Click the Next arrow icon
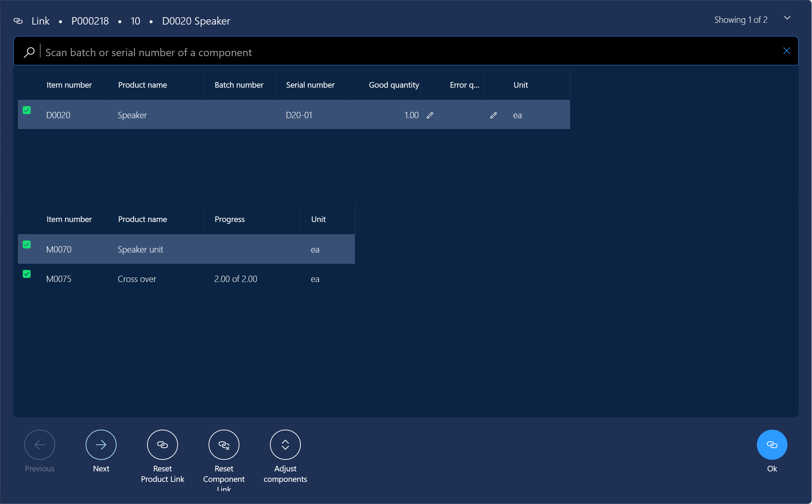 (x=101, y=445)
